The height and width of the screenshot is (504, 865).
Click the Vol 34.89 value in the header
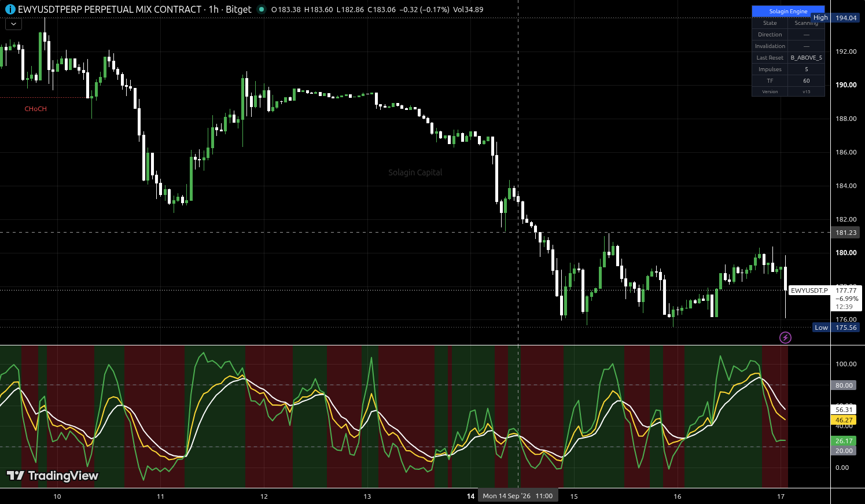point(469,9)
